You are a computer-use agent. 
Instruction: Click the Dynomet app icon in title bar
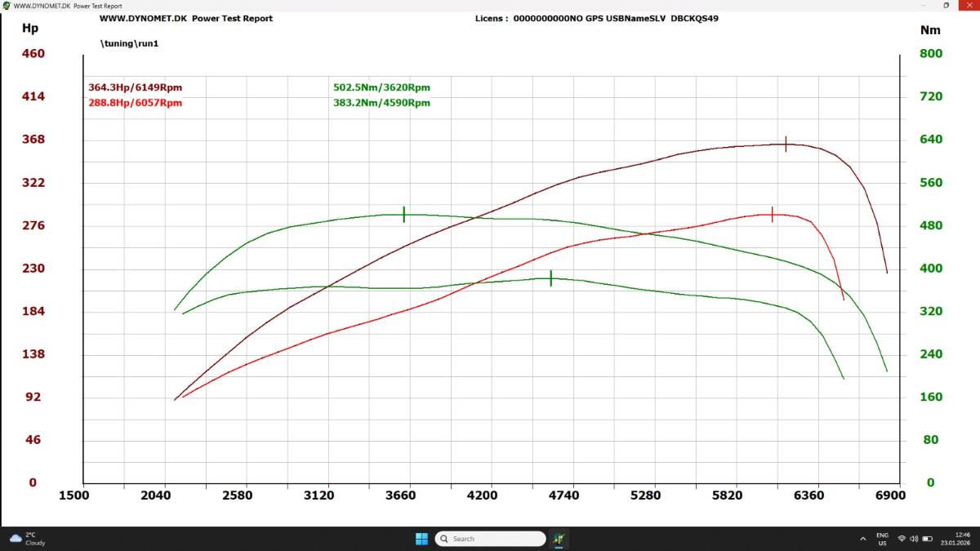click(x=7, y=6)
